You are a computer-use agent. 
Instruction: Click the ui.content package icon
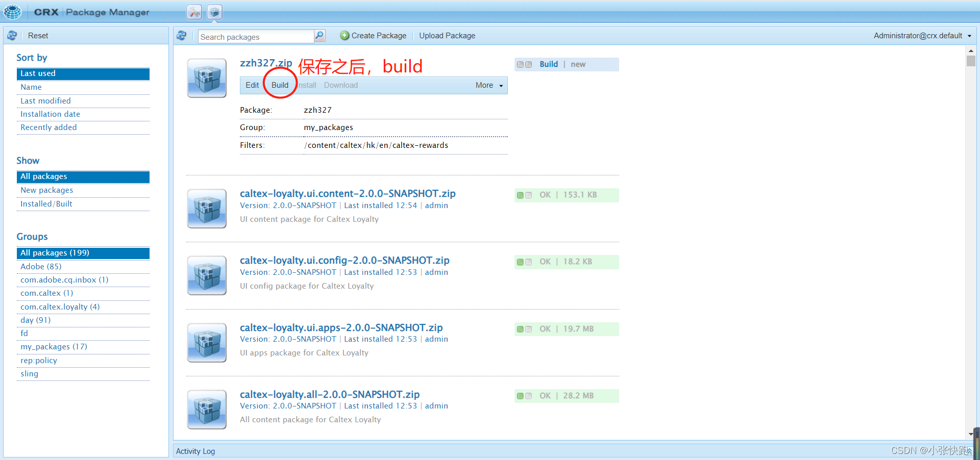pos(207,209)
